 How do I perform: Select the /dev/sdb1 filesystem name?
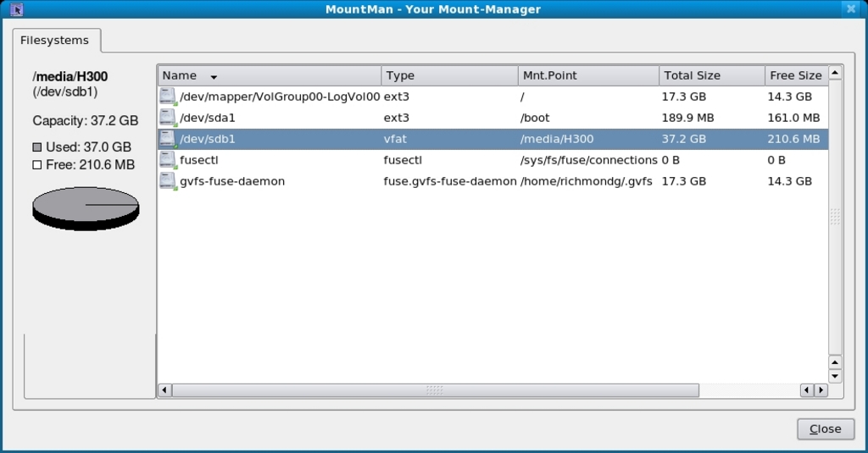(x=207, y=139)
